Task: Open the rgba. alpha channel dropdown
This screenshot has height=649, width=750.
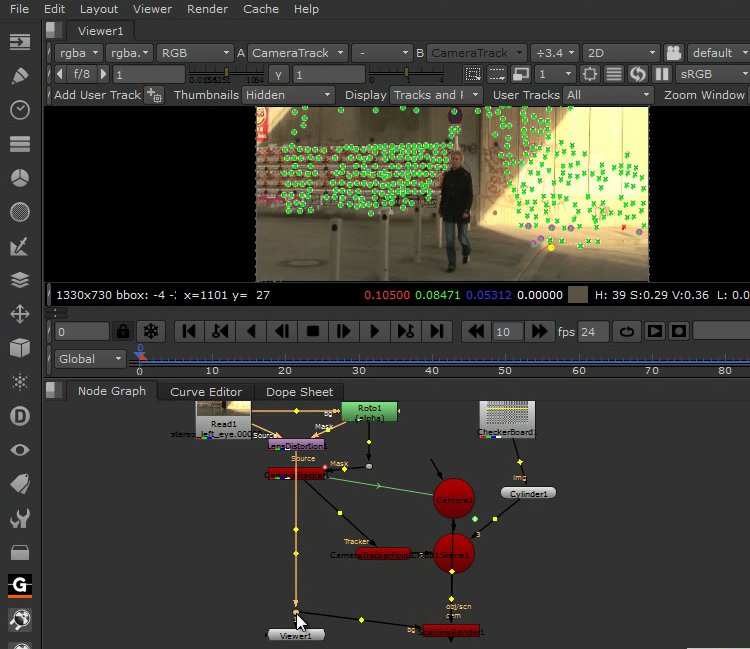Action: [x=129, y=53]
